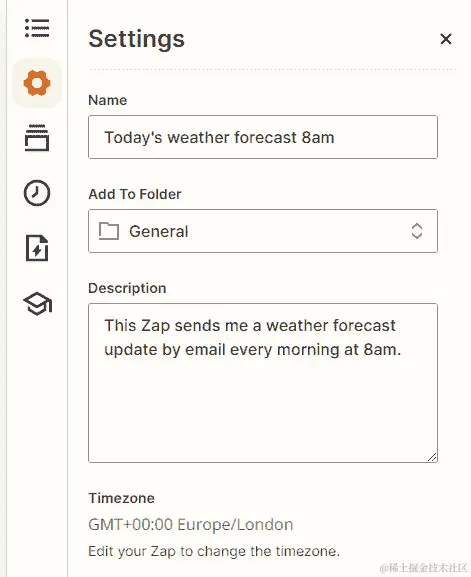Click the Timezone section label

pos(121,498)
